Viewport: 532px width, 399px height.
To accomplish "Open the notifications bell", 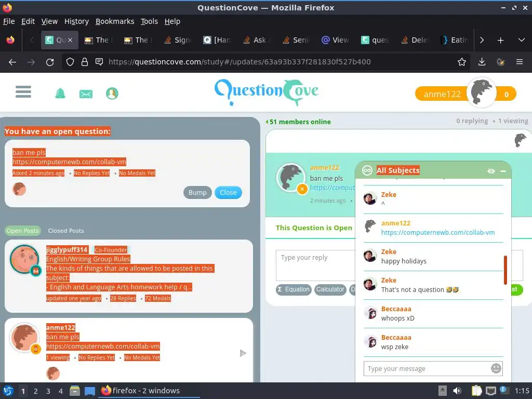I will pyautogui.click(x=60, y=93).
